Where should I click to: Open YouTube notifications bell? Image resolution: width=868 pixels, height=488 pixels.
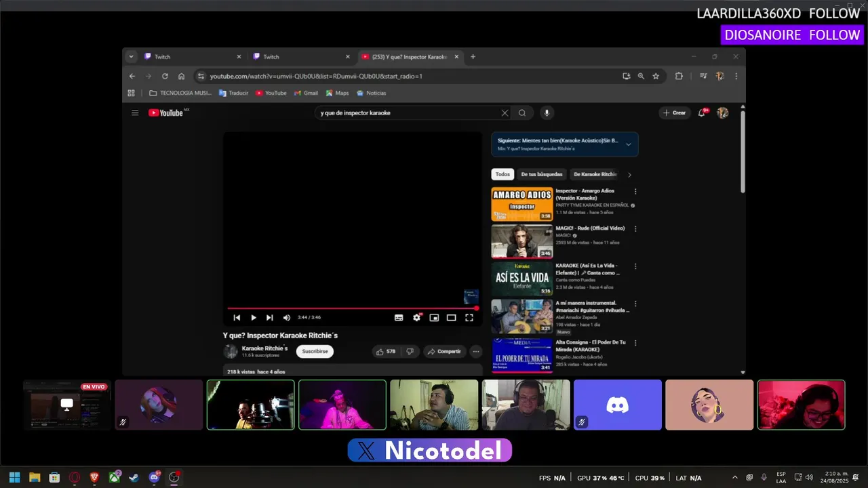702,113
